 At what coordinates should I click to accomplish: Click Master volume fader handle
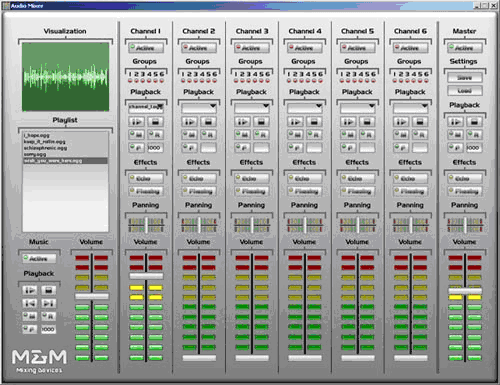click(465, 291)
